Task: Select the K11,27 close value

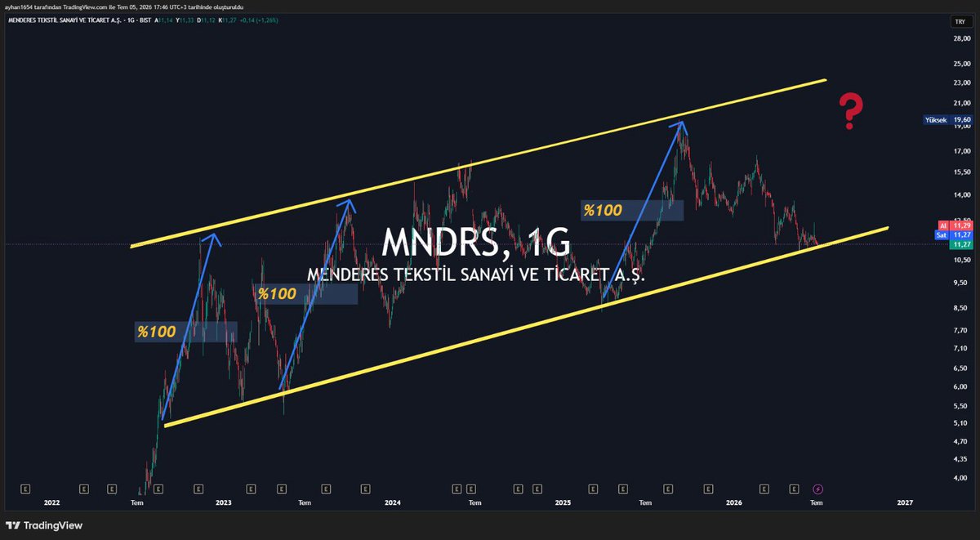Action: pos(228,20)
